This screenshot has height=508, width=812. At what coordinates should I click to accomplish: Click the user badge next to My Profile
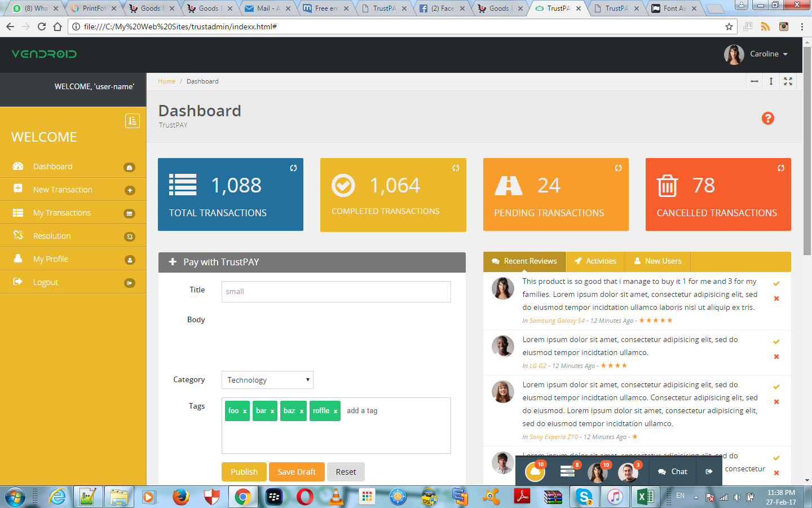coord(130,260)
